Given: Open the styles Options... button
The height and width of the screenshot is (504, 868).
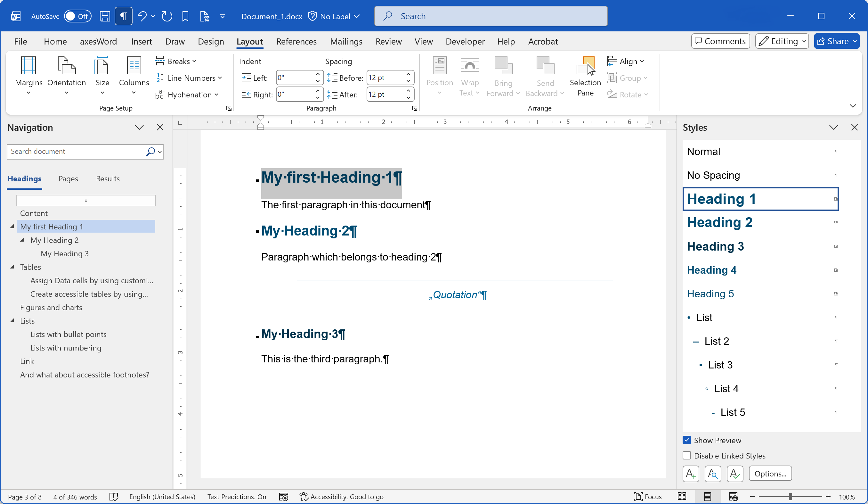Looking at the screenshot, I should click(x=770, y=474).
